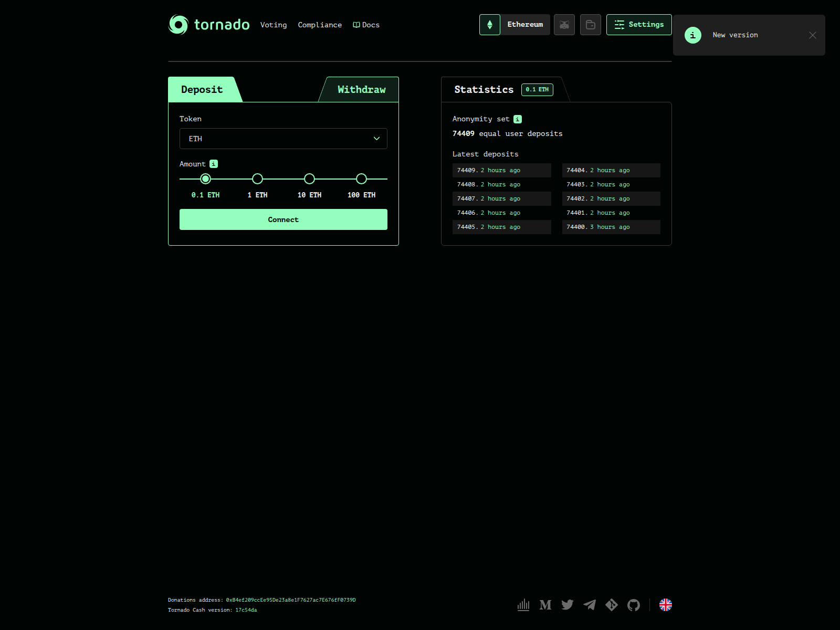840x630 pixels.
Task: Open the Compliance page
Action: coord(320,25)
